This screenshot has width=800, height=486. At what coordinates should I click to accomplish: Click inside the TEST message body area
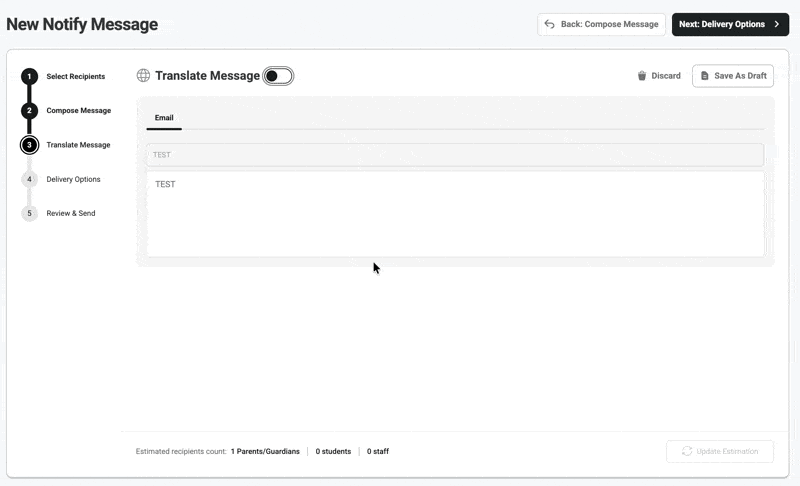point(455,214)
